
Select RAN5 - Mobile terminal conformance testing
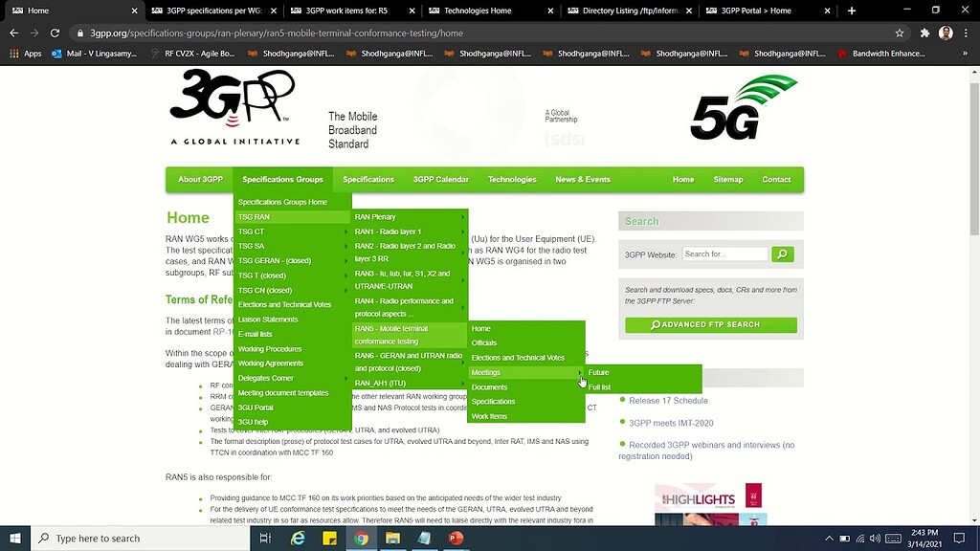tap(410, 335)
